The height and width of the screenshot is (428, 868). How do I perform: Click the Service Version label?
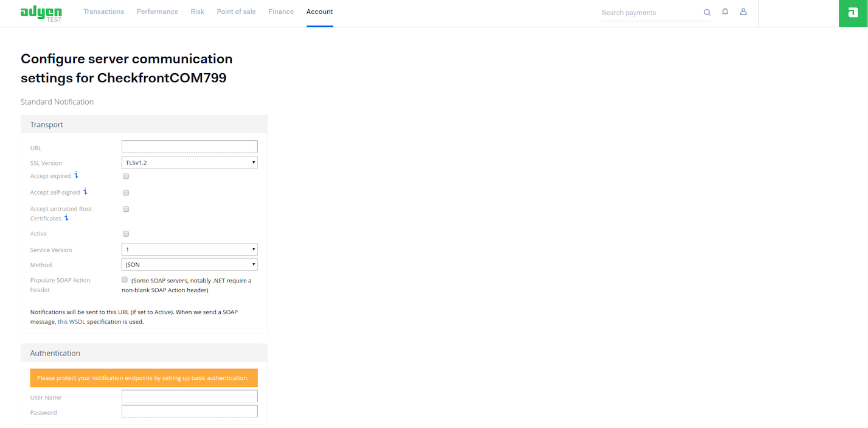coord(51,250)
